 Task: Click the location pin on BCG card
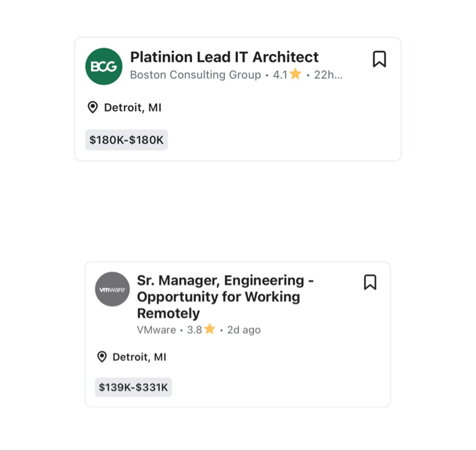point(93,107)
